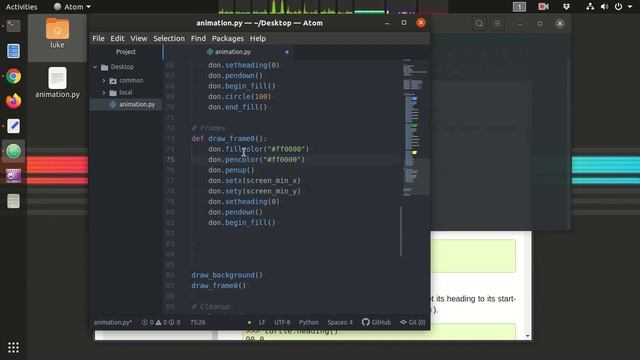Image resolution: width=640 pixels, height=360 pixels.
Task: Click the draw_frame0() call line
Action: point(219,286)
